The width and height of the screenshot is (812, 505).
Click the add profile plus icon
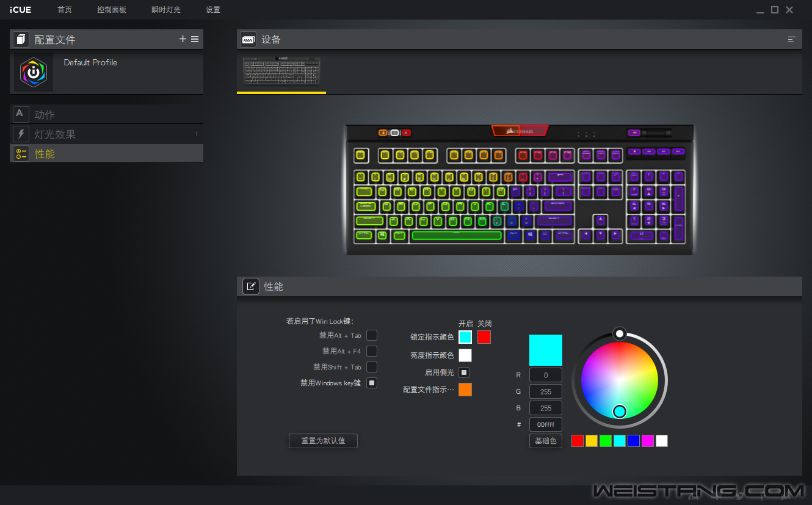183,39
